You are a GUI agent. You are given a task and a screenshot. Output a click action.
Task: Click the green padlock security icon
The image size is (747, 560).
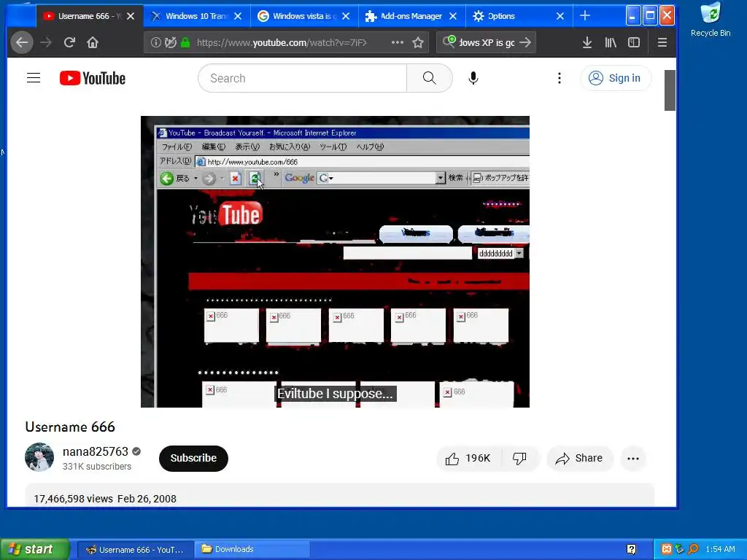coord(185,43)
